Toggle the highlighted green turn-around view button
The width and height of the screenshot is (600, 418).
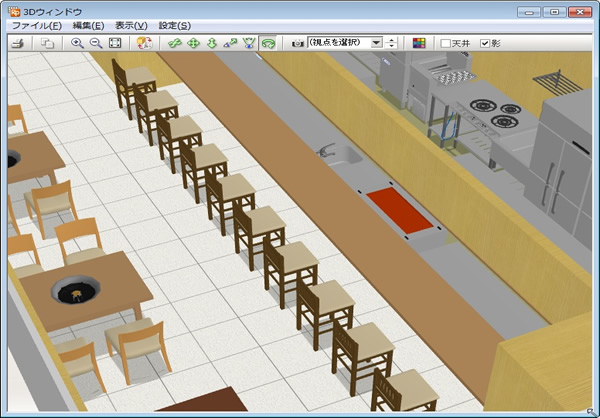[267, 43]
